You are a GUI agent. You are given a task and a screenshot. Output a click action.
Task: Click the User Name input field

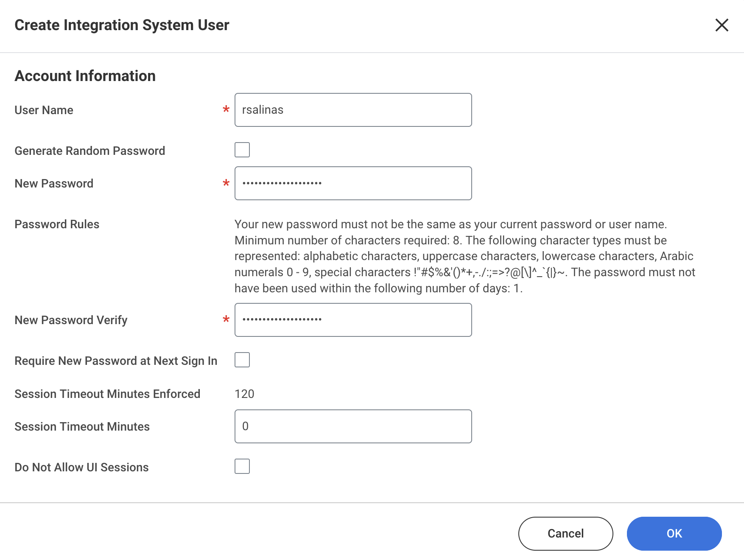[353, 110]
